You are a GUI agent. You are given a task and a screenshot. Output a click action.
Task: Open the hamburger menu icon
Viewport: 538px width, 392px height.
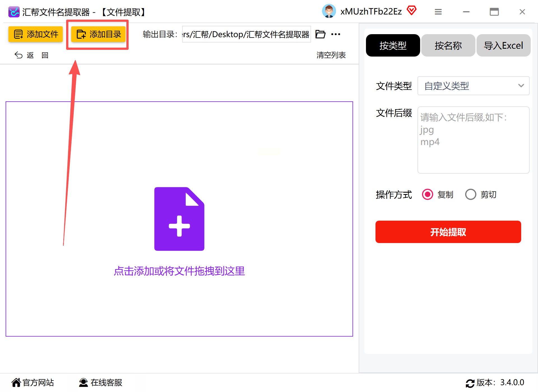pyautogui.click(x=438, y=12)
